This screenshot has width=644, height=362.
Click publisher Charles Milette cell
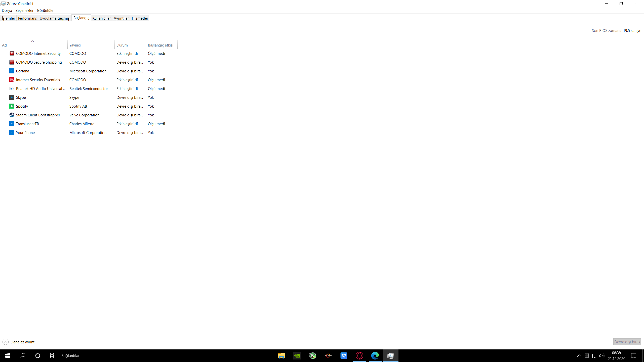pos(82,124)
